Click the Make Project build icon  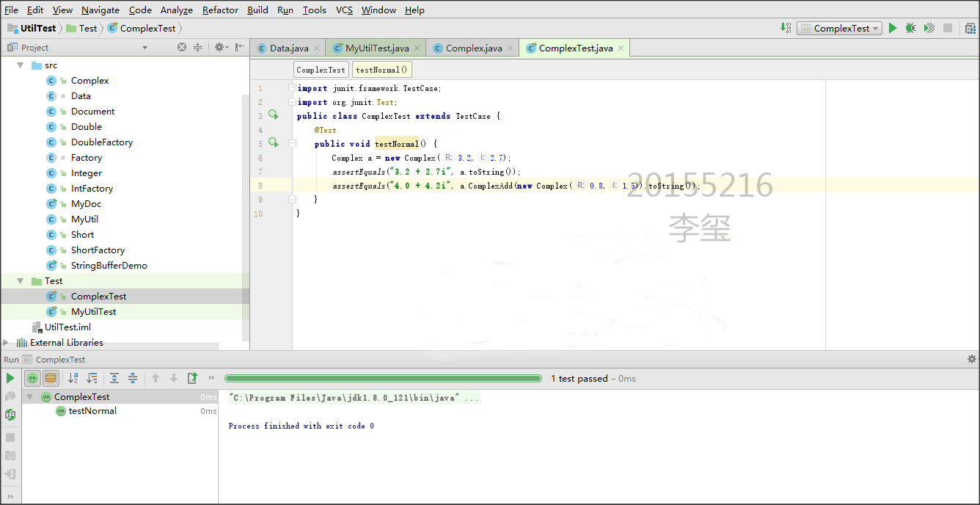(x=787, y=28)
